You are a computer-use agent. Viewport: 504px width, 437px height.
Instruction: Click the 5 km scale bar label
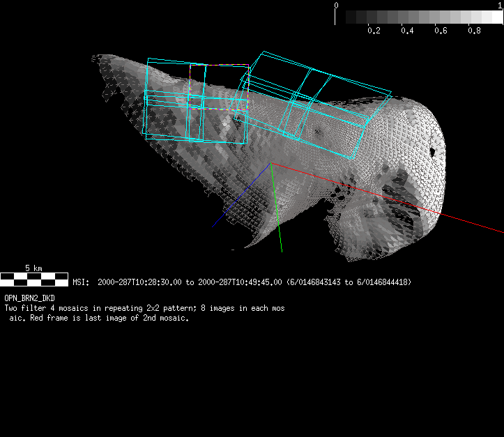pos(33,268)
